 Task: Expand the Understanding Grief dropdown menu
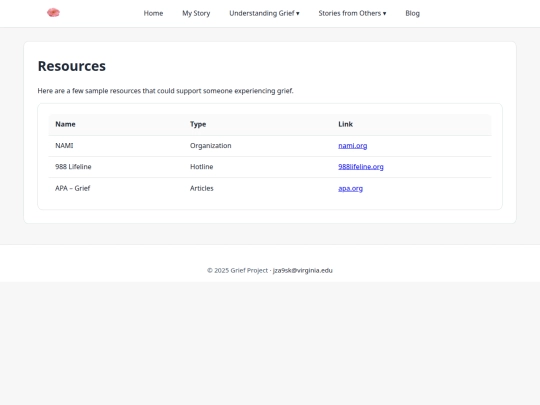(x=264, y=13)
